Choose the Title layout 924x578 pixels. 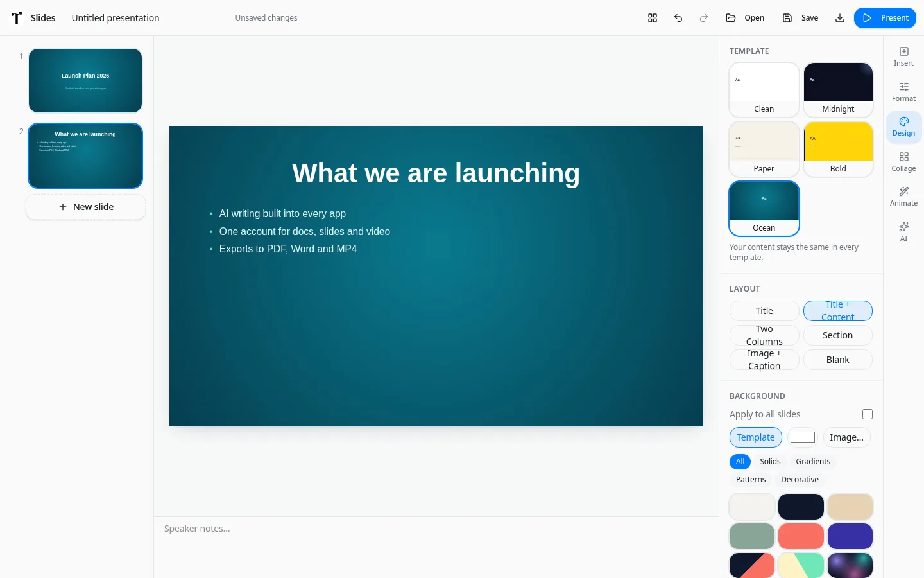point(764,311)
